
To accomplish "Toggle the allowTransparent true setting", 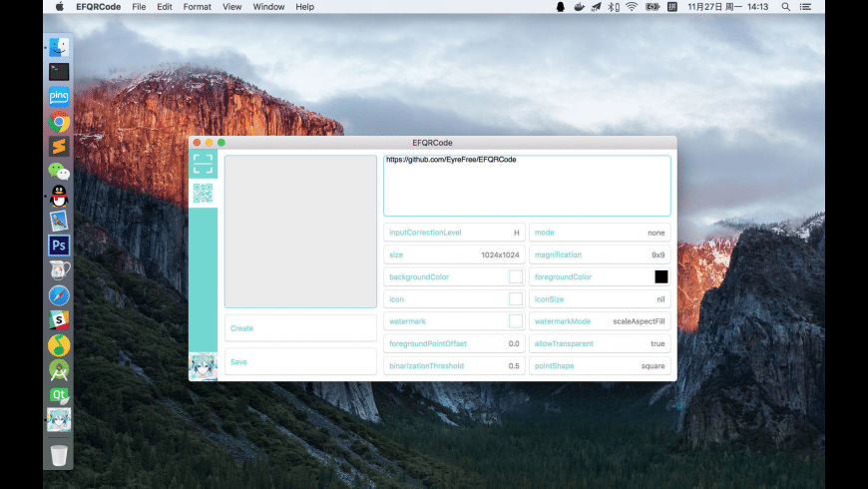I will coord(600,343).
